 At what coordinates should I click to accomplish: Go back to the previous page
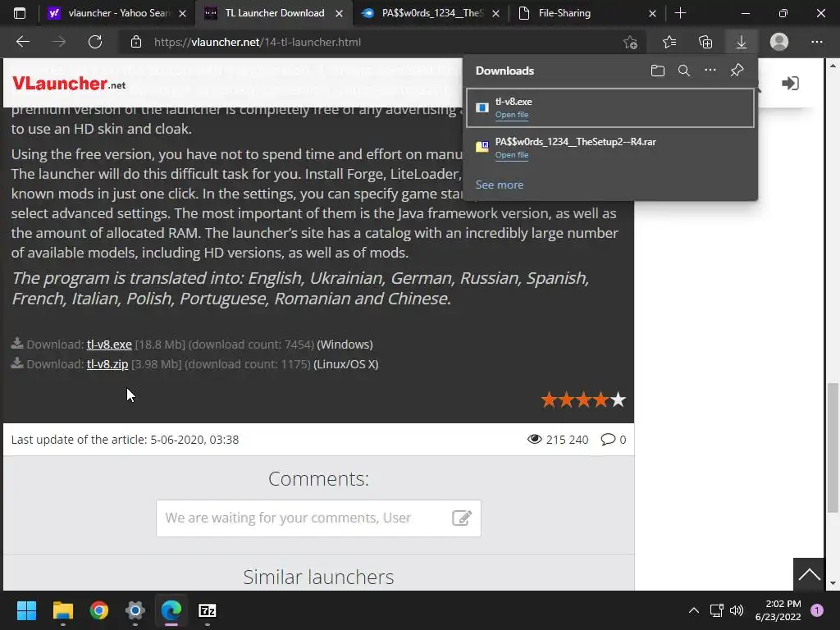click(22, 42)
